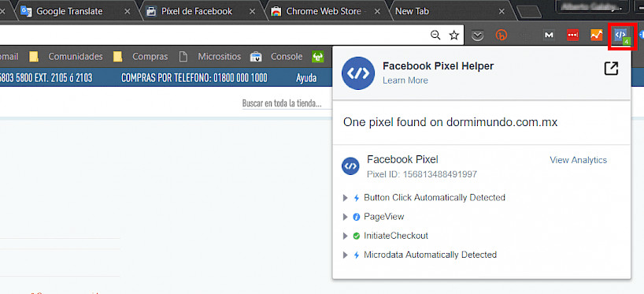Open the Pocket extension icon
Viewport: 644px width, 294px height.
477,35
